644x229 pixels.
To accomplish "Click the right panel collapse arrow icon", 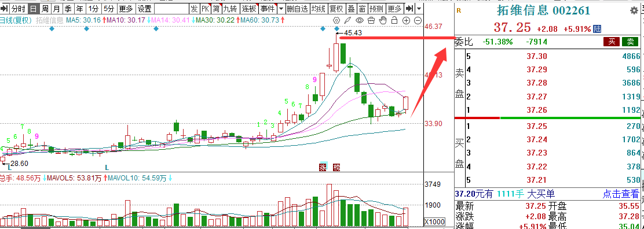I will point(409,9).
